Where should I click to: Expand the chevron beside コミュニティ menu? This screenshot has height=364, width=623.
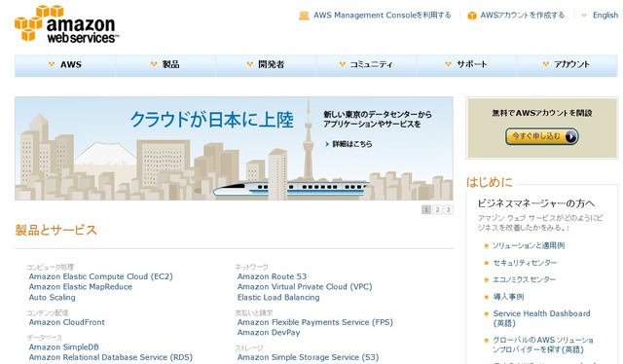click(x=342, y=64)
